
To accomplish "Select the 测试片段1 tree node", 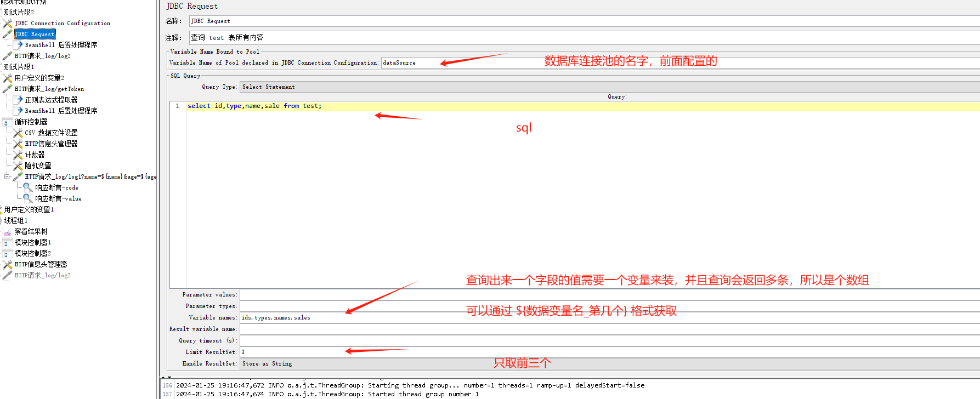I will pyautogui.click(x=19, y=67).
